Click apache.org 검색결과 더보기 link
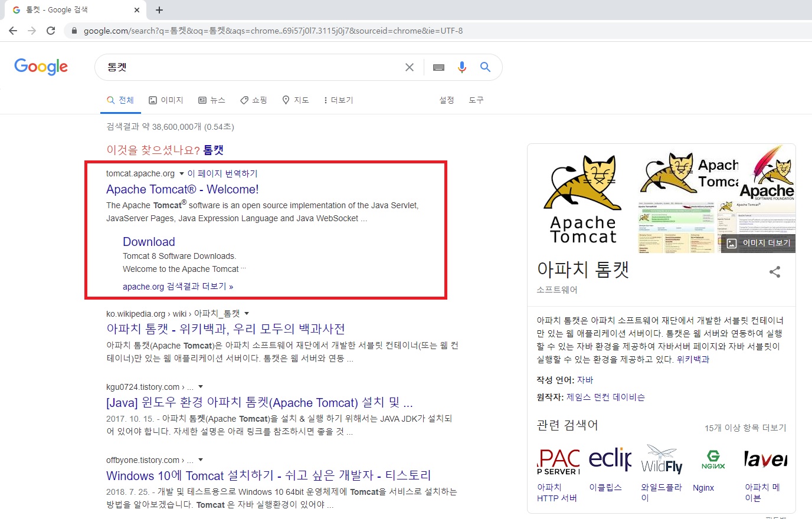 tap(178, 287)
